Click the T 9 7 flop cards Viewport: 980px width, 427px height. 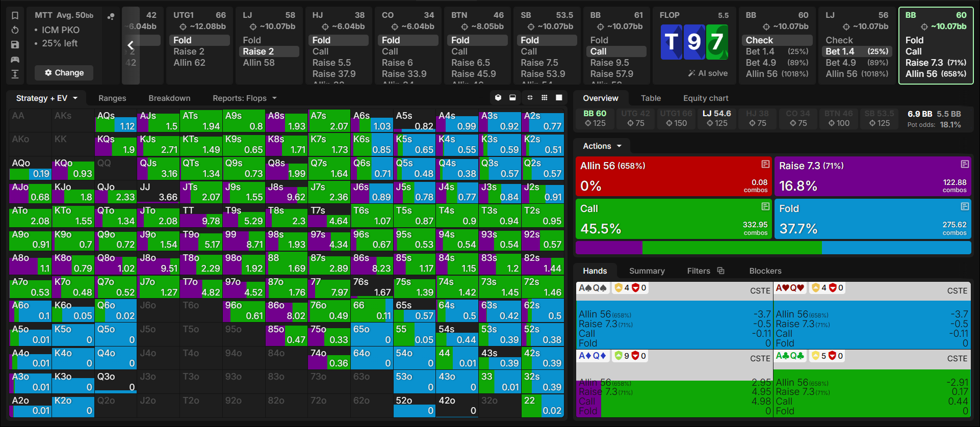pos(694,42)
